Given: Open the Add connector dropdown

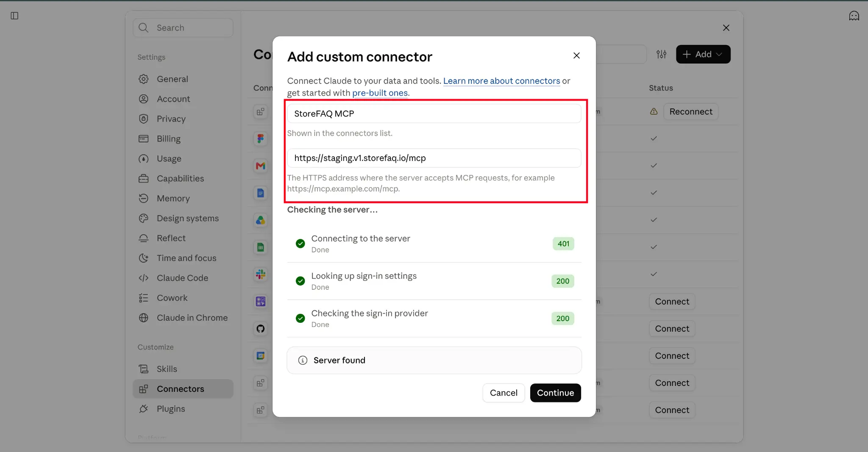Looking at the screenshot, I should tap(703, 54).
